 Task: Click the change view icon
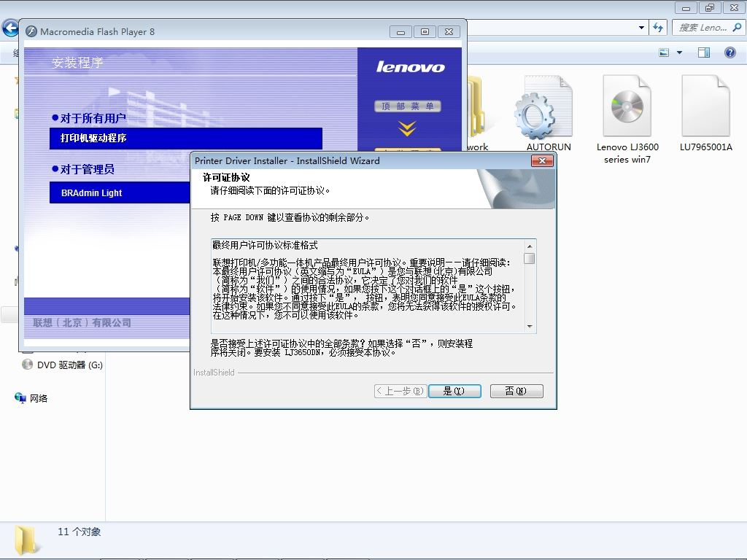664,52
